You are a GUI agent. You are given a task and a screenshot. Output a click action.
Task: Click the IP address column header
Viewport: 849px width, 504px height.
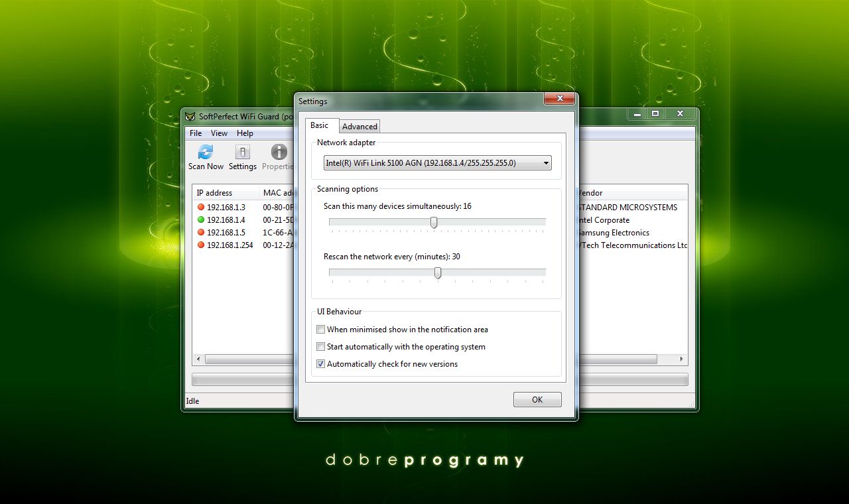(x=226, y=193)
